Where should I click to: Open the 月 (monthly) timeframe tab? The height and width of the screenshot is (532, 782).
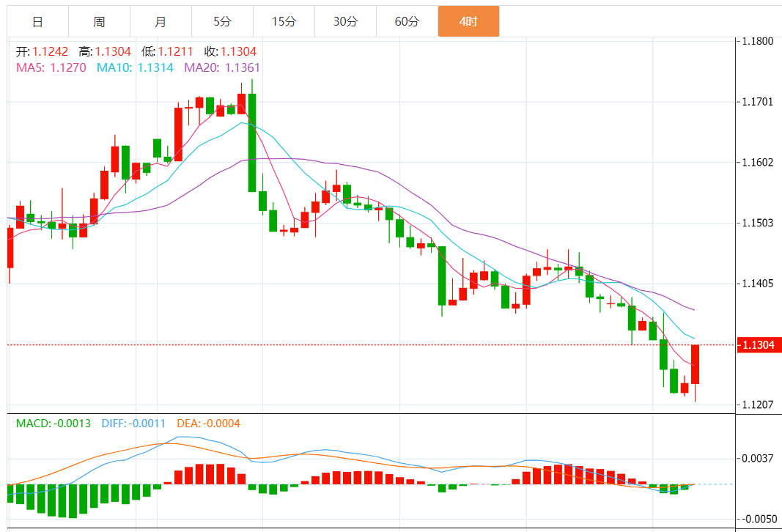click(x=161, y=21)
